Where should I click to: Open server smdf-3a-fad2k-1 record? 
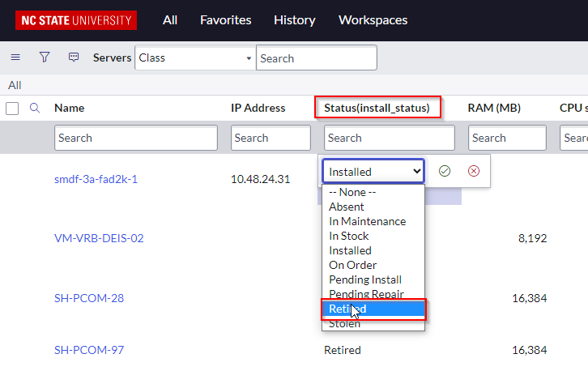point(96,179)
